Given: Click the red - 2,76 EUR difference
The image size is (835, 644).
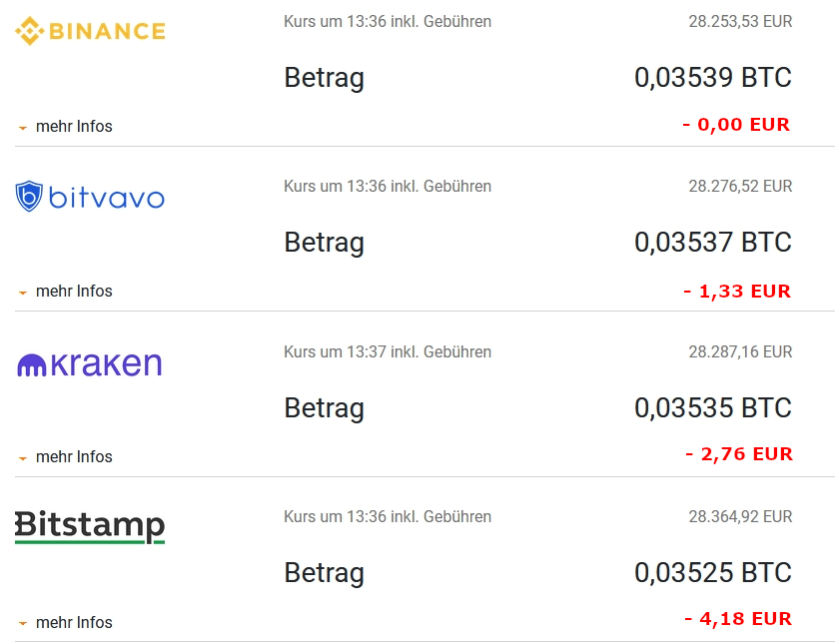Looking at the screenshot, I should (739, 454).
